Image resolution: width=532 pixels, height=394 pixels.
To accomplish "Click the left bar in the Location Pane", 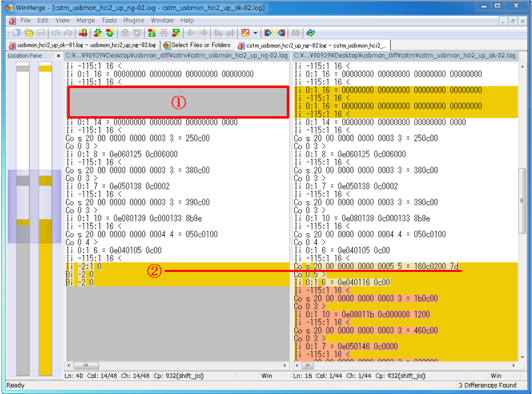I will [23, 219].
